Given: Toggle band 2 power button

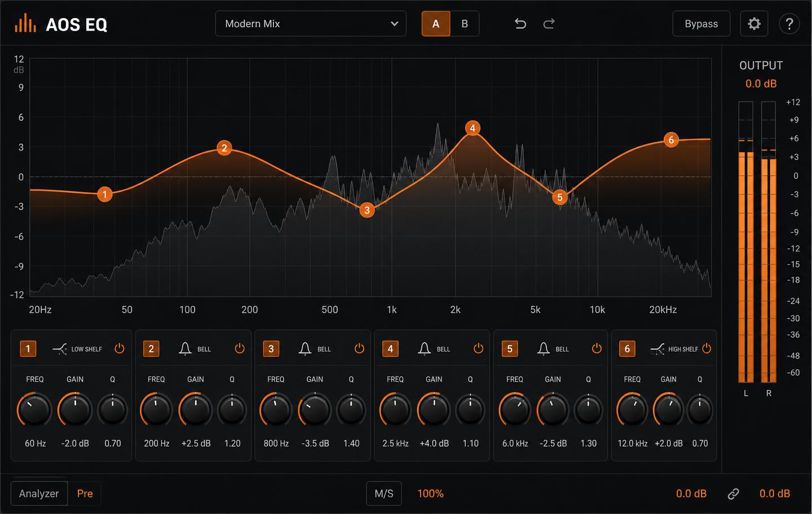Looking at the screenshot, I should coord(240,348).
